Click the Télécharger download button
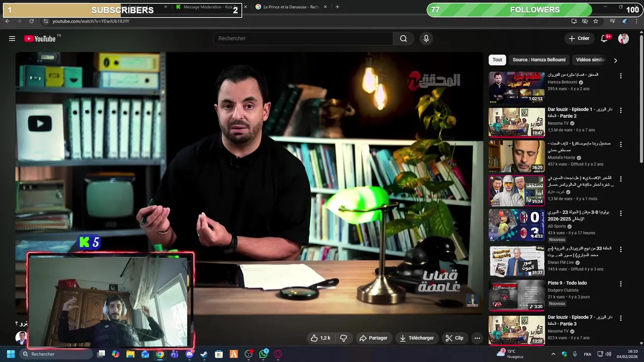The width and height of the screenshot is (644, 362). pyautogui.click(x=416, y=338)
